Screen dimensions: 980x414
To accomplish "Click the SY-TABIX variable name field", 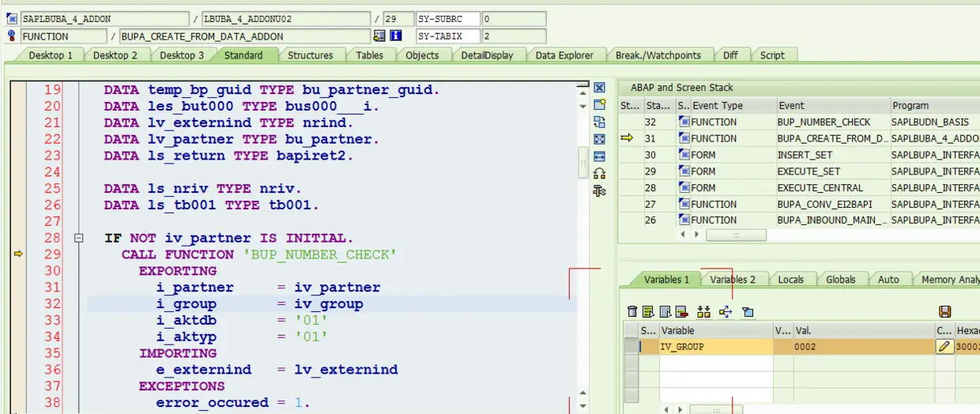I will click(448, 36).
